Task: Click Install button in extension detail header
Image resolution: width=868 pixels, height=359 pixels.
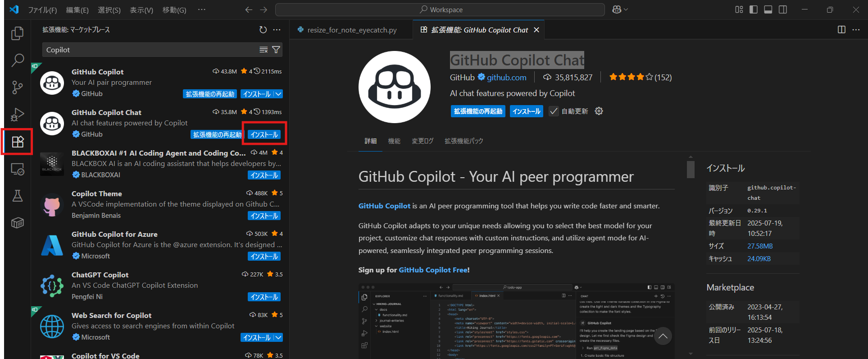Action: pyautogui.click(x=526, y=111)
